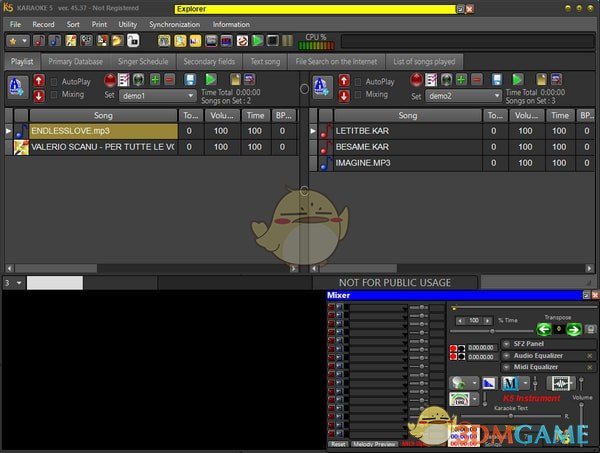Close the Audio Equalizer with its X
The height and width of the screenshot is (453, 600).
590,356
